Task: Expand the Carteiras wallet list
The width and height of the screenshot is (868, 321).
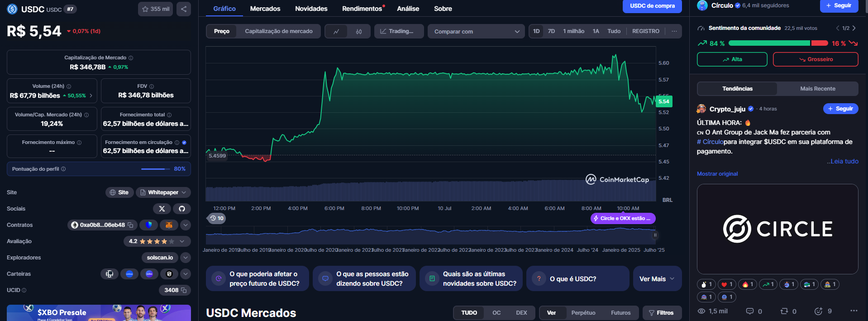Action: 186,274
